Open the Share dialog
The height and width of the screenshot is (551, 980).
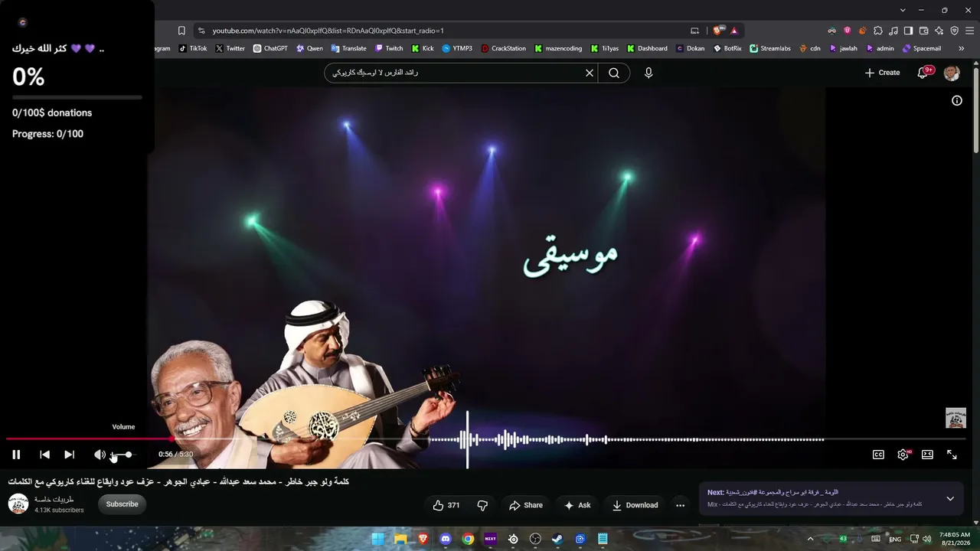(526, 505)
